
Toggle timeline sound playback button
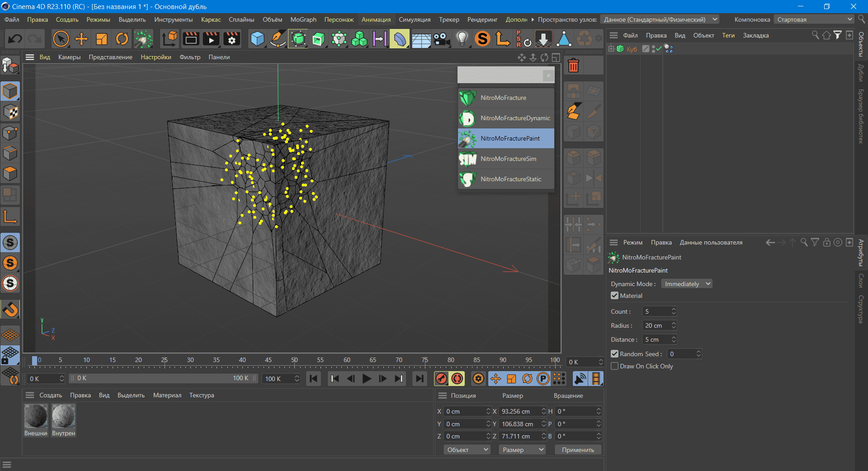click(580, 379)
